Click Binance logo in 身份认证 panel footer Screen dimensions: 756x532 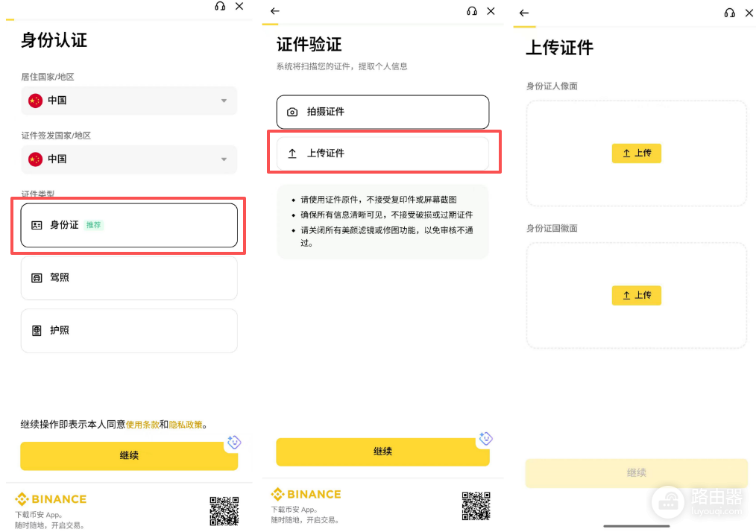point(51,499)
